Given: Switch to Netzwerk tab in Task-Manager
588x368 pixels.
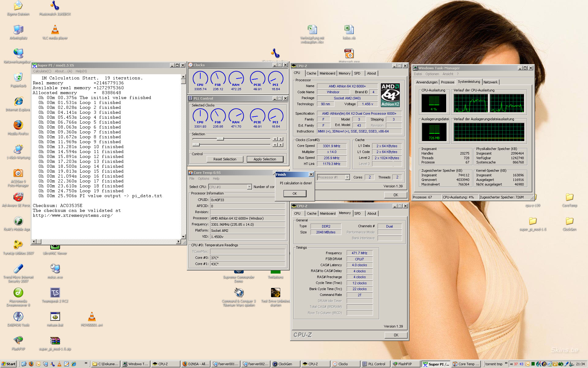Looking at the screenshot, I should (490, 82).
